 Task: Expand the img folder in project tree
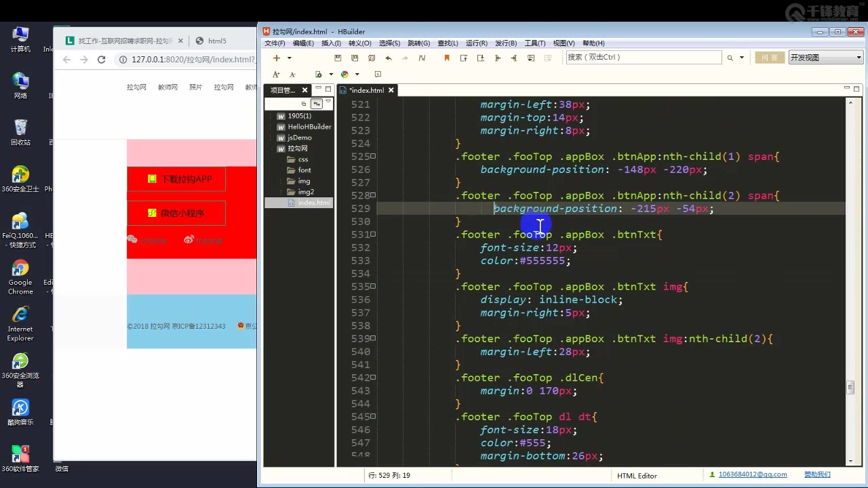tap(281, 181)
